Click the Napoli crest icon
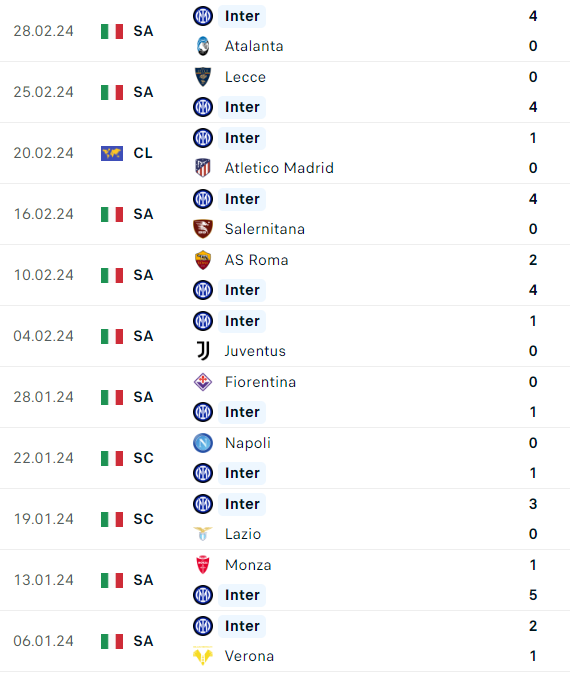The width and height of the screenshot is (570, 673). click(203, 443)
